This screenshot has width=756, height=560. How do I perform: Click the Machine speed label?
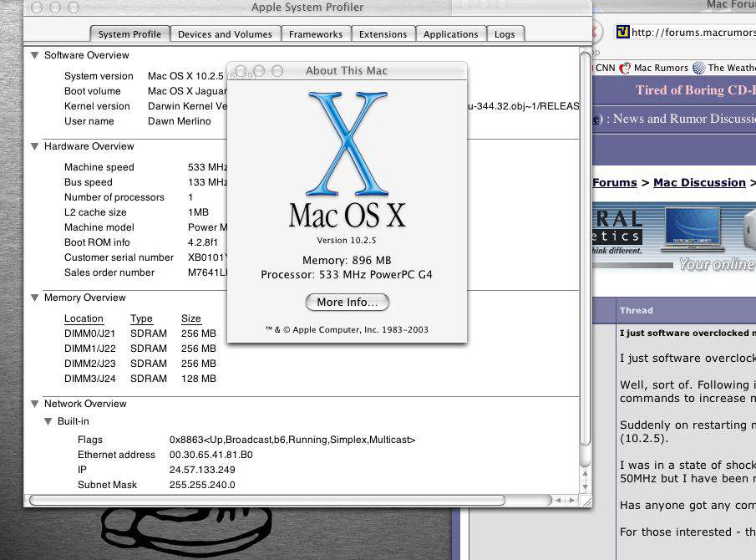pos(99,167)
